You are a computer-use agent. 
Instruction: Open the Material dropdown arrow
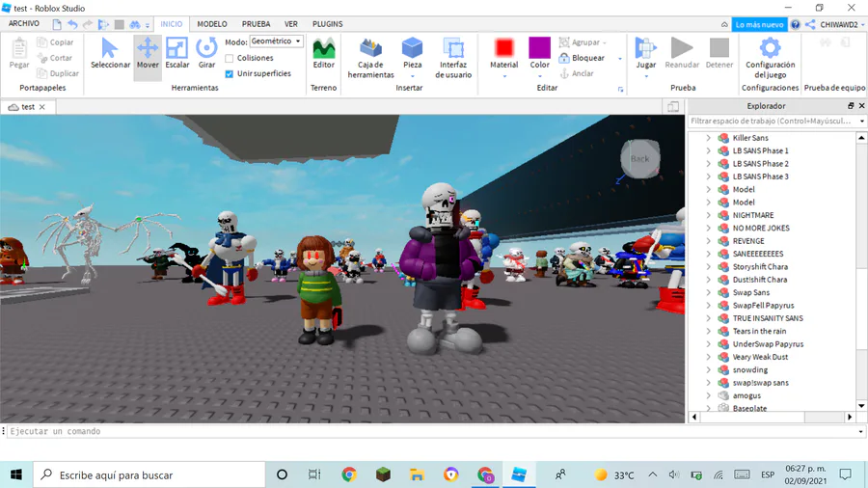click(x=504, y=76)
